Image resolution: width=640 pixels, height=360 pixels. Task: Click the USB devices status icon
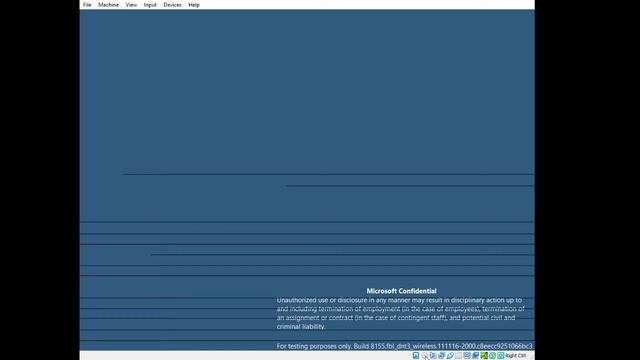click(450, 356)
